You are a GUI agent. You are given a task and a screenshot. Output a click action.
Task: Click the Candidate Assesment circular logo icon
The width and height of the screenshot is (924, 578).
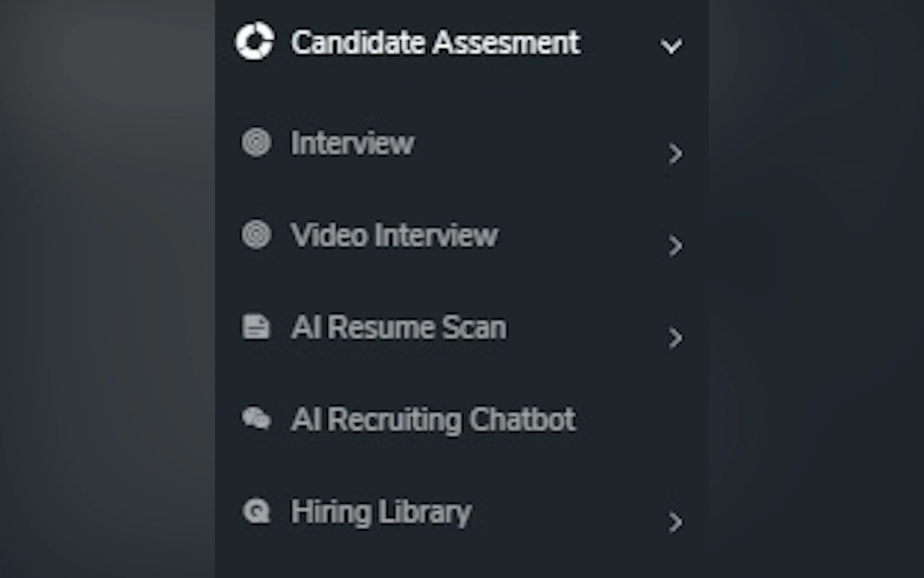point(254,40)
